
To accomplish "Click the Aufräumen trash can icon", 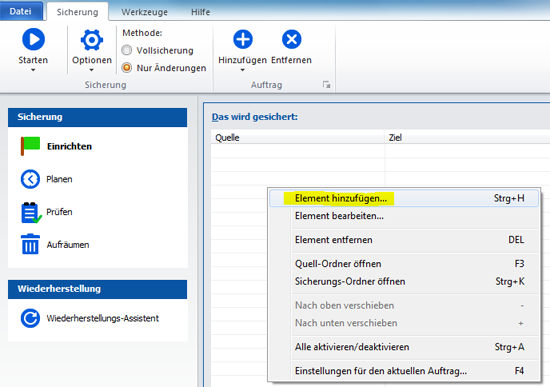I will 31,244.
